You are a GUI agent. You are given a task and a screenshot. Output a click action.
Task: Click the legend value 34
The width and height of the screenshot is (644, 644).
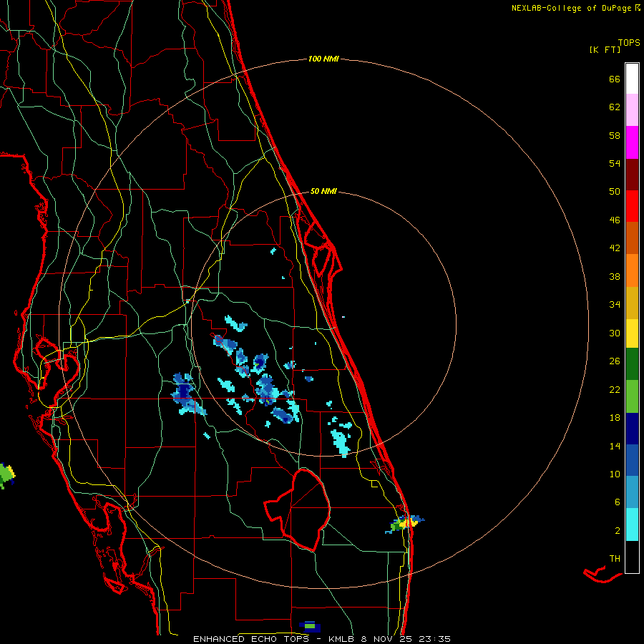point(615,305)
